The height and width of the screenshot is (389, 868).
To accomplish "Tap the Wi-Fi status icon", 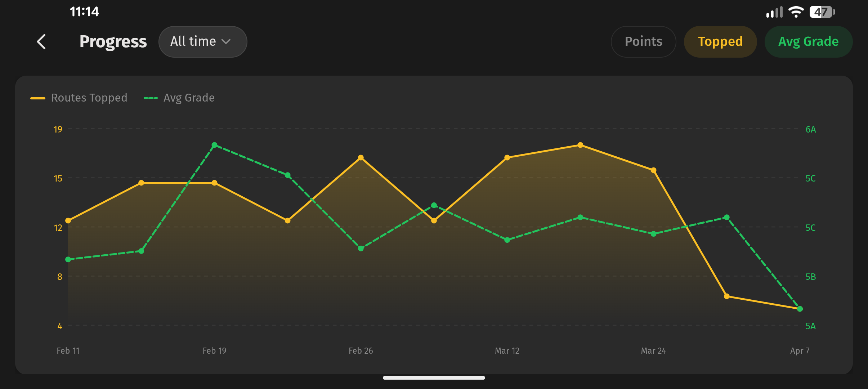I will (x=796, y=12).
